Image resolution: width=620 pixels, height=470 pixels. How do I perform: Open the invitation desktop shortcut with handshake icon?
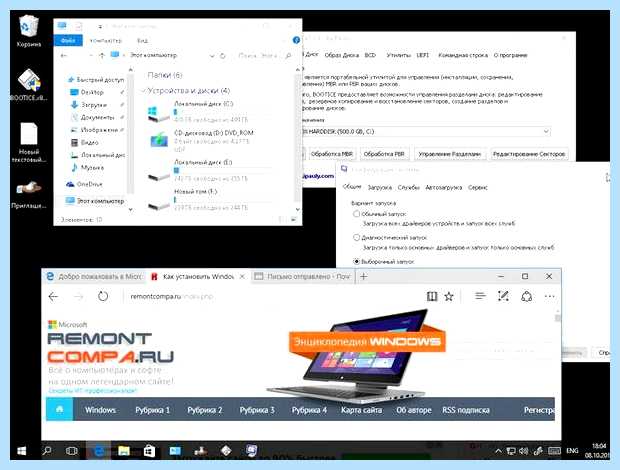coord(28,194)
